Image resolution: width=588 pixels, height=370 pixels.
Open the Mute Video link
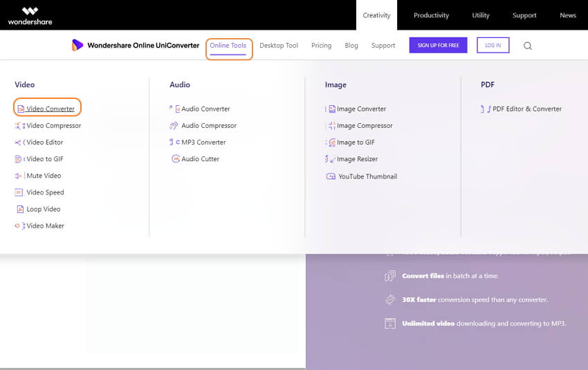tap(44, 176)
